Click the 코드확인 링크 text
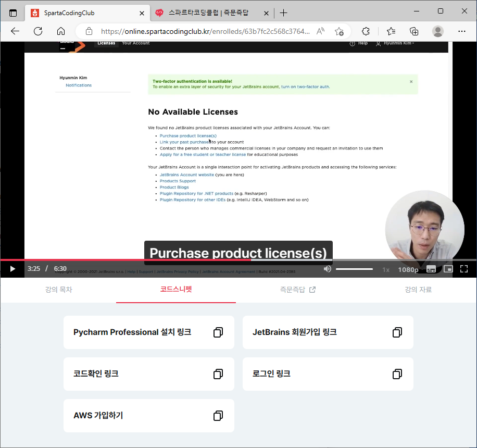 tap(96, 374)
